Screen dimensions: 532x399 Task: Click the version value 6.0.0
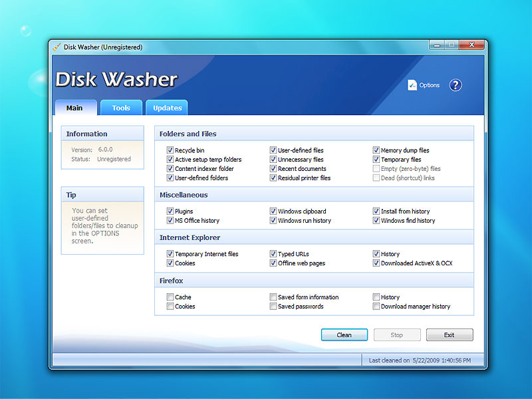(x=105, y=149)
